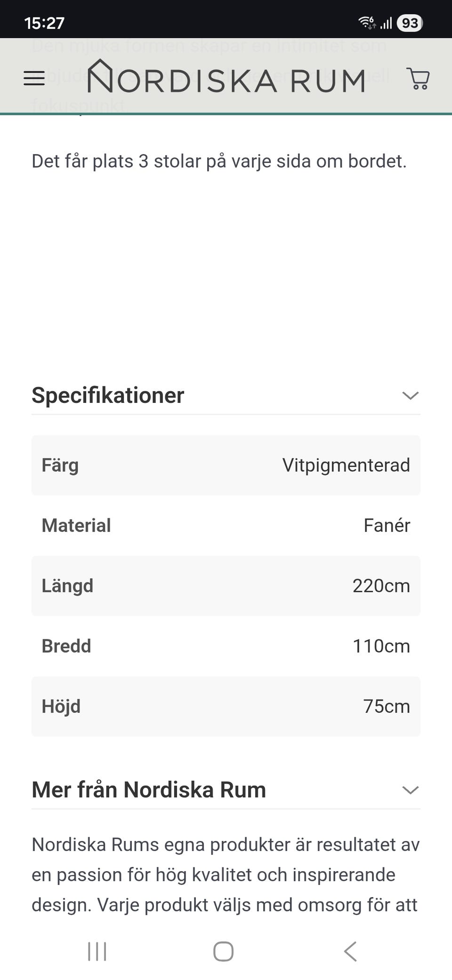452x980 pixels.
Task: Tap the Nordiska Rum logo
Action: pos(226,77)
